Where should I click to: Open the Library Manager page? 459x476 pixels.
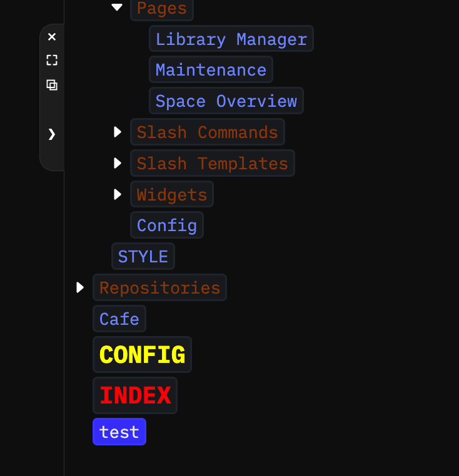[x=231, y=39]
